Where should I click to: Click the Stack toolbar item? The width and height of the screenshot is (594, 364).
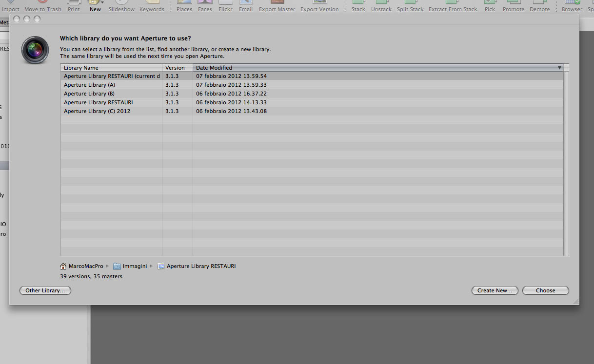358,6
